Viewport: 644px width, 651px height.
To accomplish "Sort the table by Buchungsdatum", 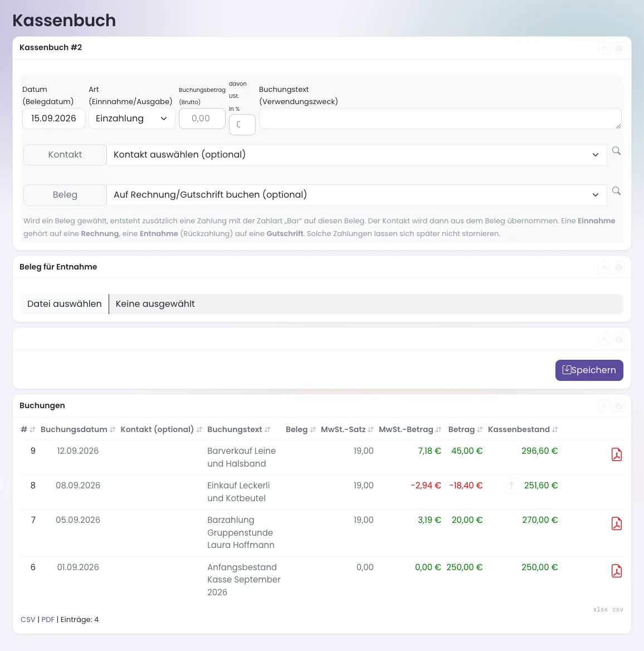I will tap(78, 430).
